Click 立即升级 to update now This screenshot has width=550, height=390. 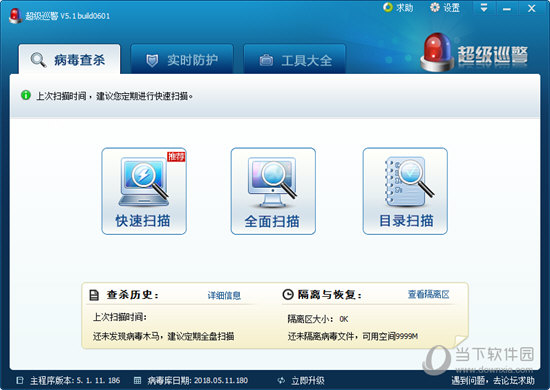[x=308, y=381]
